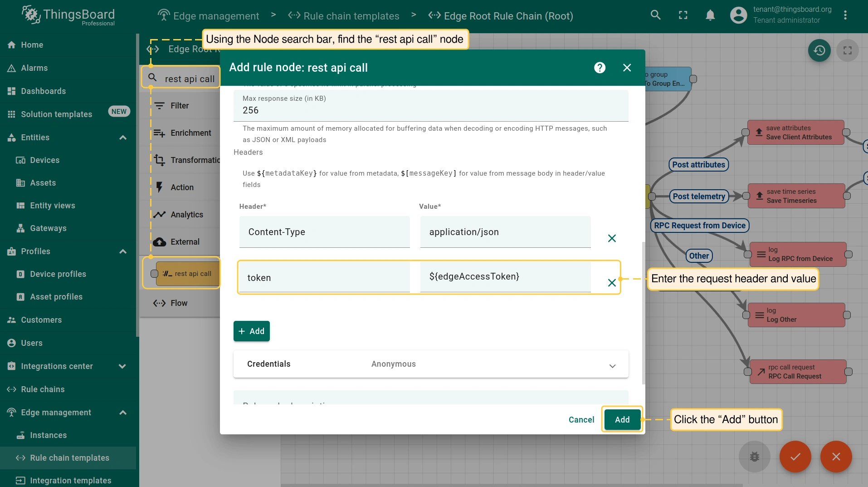Open the notifications bell icon
The height and width of the screenshot is (487, 868).
tap(710, 15)
